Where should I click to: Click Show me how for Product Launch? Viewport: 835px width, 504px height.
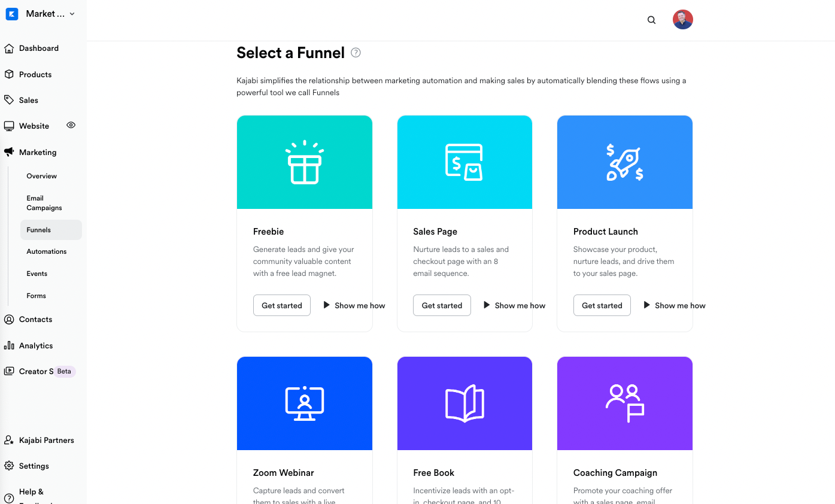tap(675, 305)
